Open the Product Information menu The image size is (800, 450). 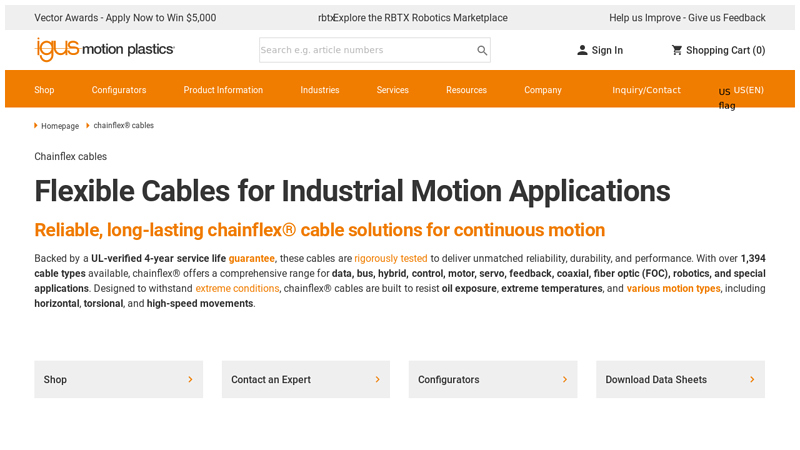pos(223,90)
